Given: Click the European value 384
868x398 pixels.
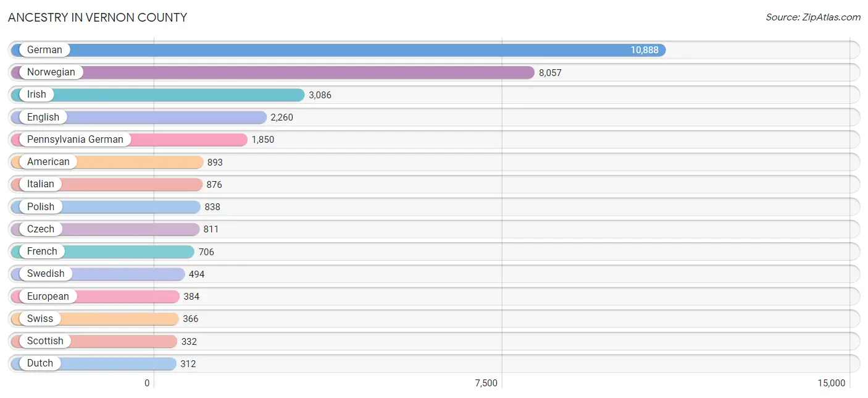Looking at the screenshot, I should click(191, 297).
